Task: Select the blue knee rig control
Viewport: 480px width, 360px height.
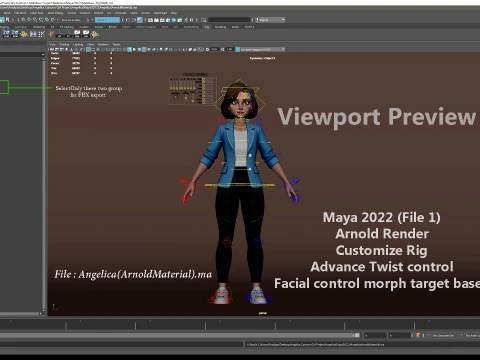Action: (x=257, y=241)
